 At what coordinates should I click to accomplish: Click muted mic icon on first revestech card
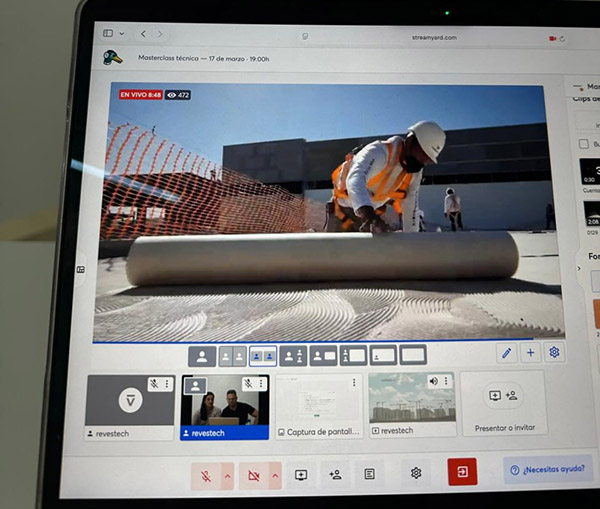pos(154,384)
